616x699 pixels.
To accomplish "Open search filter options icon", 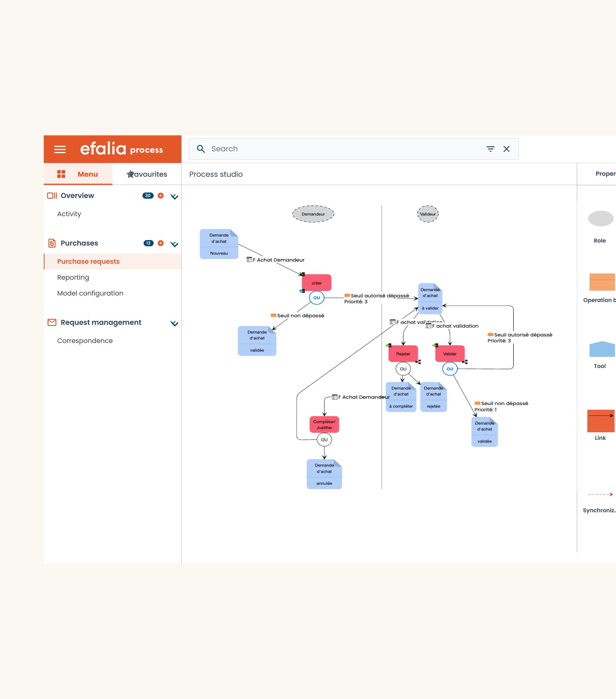I will point(491,149).
